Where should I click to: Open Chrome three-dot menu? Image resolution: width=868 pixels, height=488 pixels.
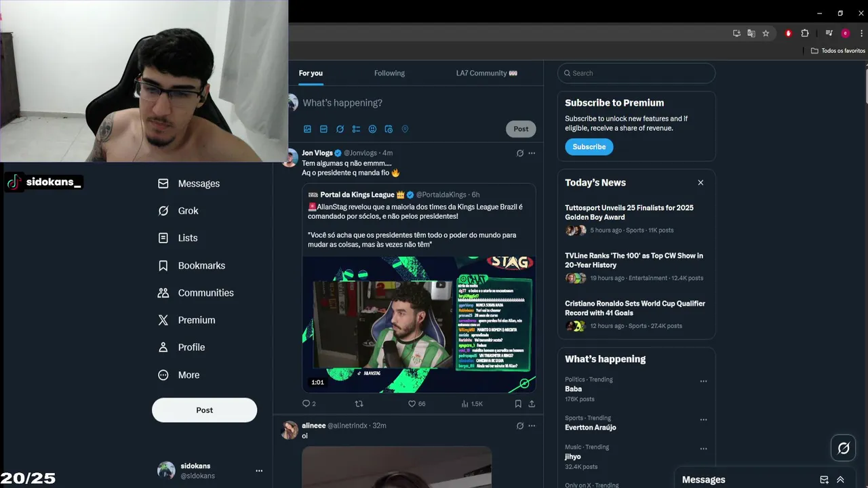[x=860, y=33]
